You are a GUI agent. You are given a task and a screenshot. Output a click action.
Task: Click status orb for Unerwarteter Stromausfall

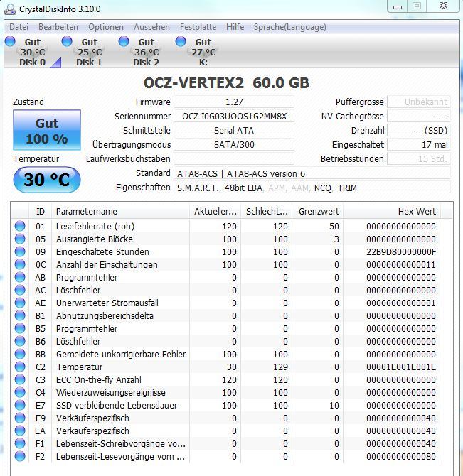[20, 303]
